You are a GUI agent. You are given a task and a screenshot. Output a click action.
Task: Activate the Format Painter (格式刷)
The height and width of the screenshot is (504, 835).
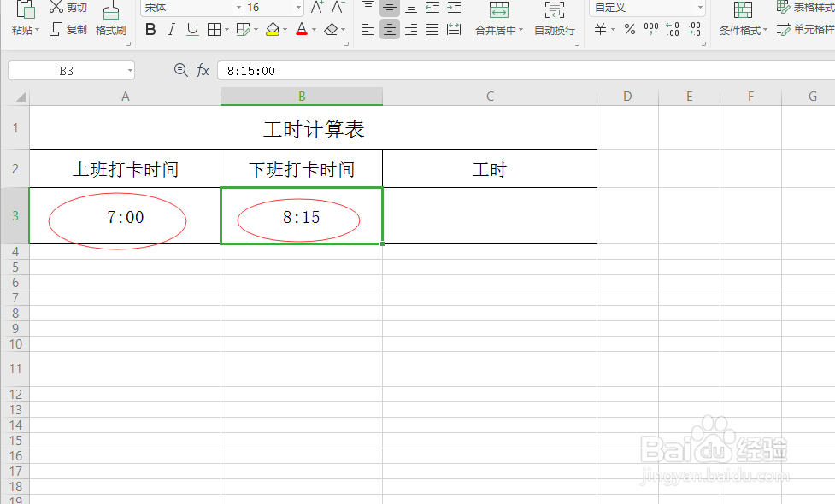[x=111, y=19]
